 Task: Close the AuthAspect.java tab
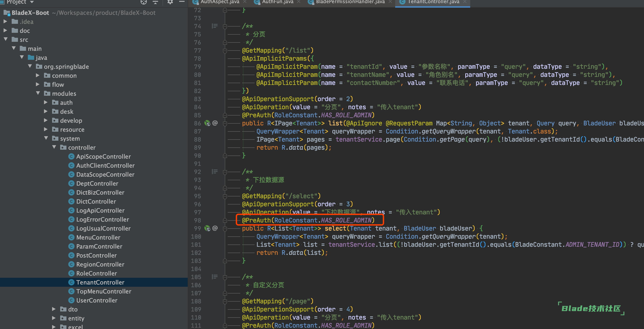245,2
